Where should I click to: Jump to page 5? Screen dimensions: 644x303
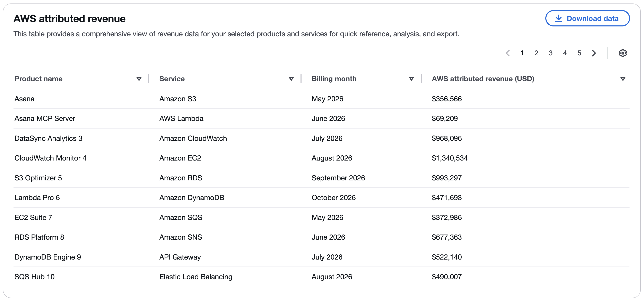pyautogui.click(x=579, y=53)
